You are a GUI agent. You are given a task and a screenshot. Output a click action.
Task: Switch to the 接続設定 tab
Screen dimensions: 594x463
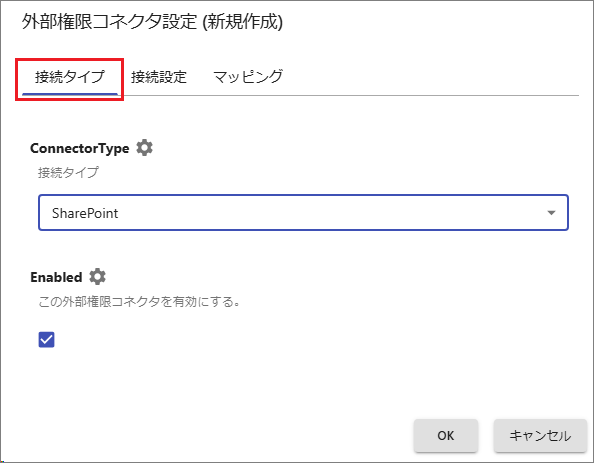159,77
